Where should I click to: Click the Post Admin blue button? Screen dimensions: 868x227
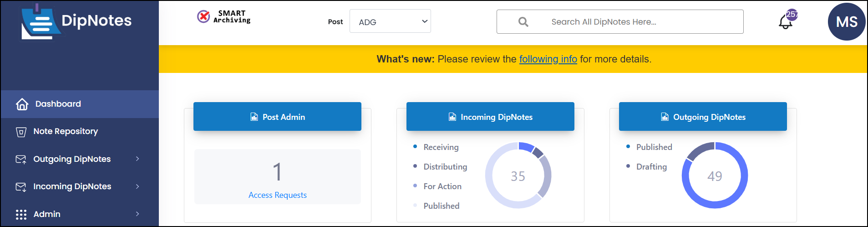277,117
